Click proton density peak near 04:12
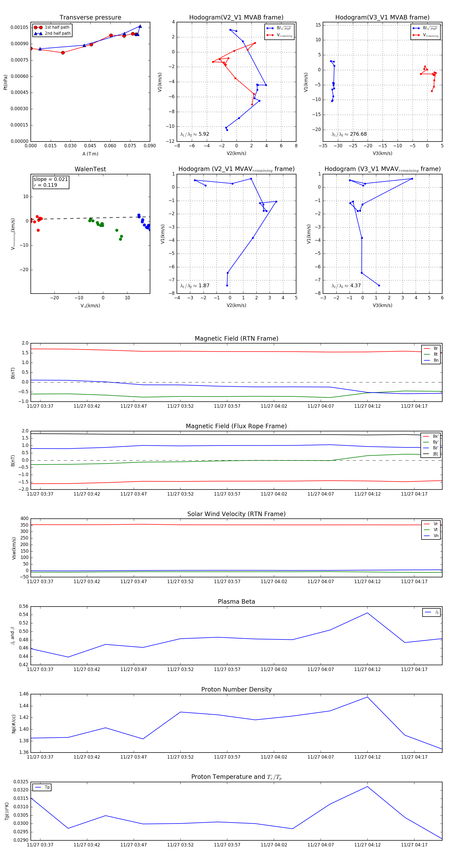Image resolution: width=473 pixels, height=868 pixels. (367, 697)
